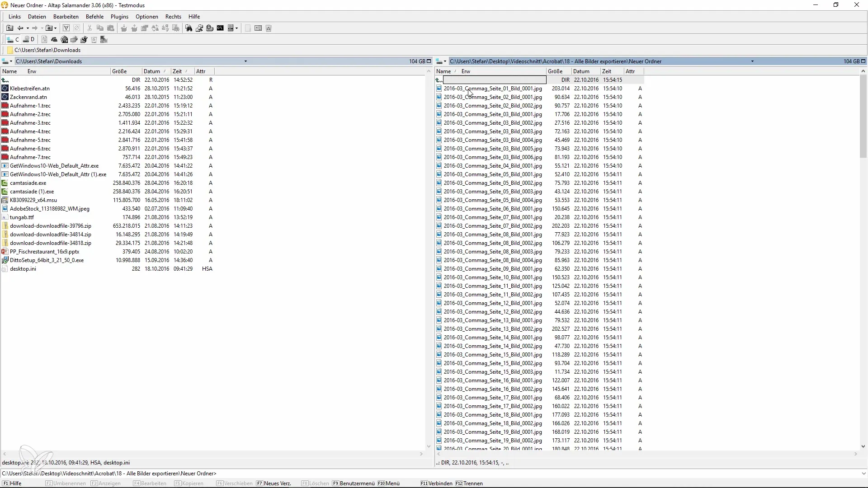Open the command shell C:\ icon
The height and width of the screenshot is (488, 868).
click(x=220, y=28)
